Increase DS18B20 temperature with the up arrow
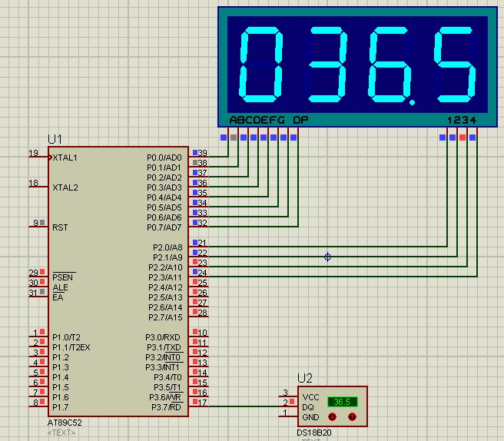 point(353,417)
